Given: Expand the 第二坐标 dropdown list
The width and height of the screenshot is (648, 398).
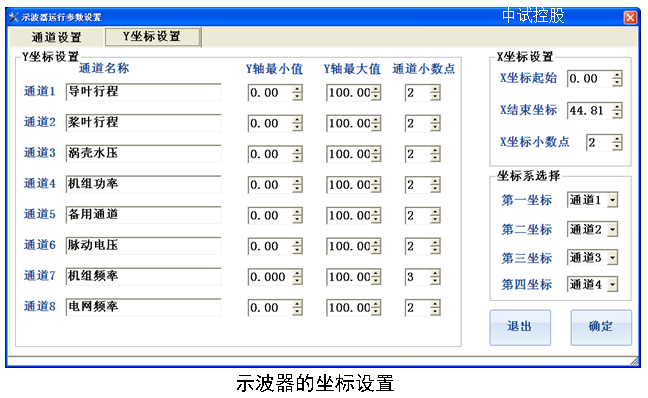Looking at the screenshot, I should click(x=612, y=229).
